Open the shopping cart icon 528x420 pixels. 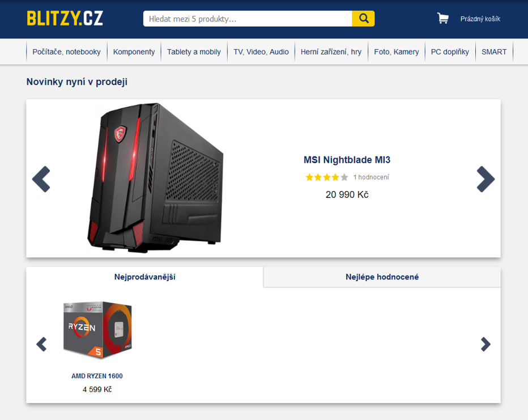coord(443,18)
